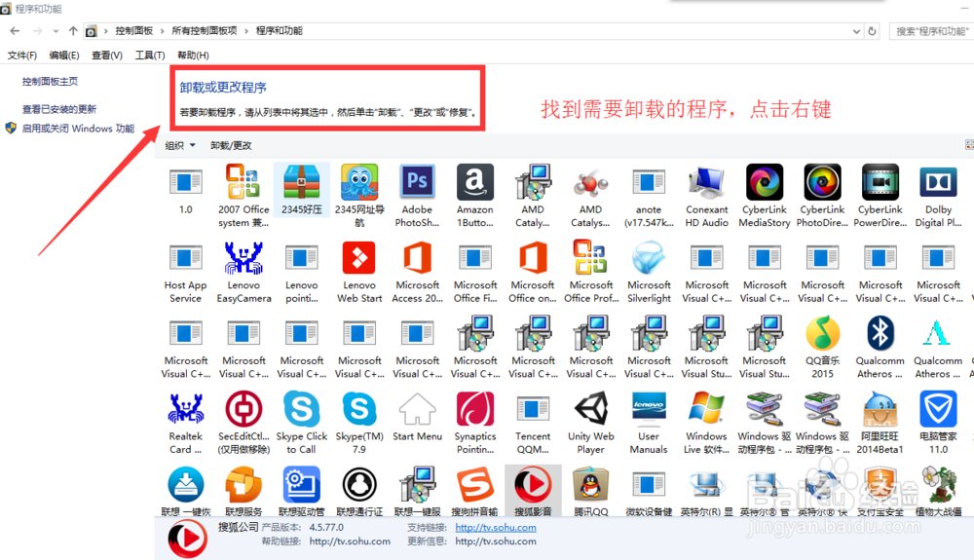
Task: Select the 2345网址导航 program
Action: pyautogui.click(x=359, y=196)
